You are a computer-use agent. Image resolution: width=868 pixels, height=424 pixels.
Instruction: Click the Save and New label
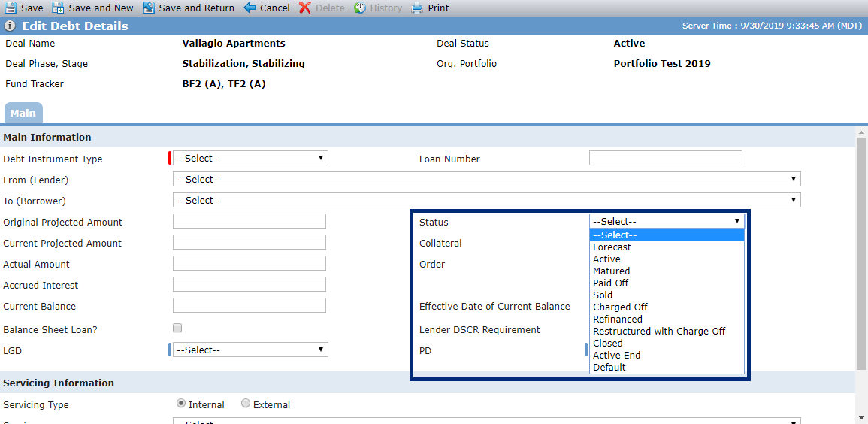click(101, 8)
